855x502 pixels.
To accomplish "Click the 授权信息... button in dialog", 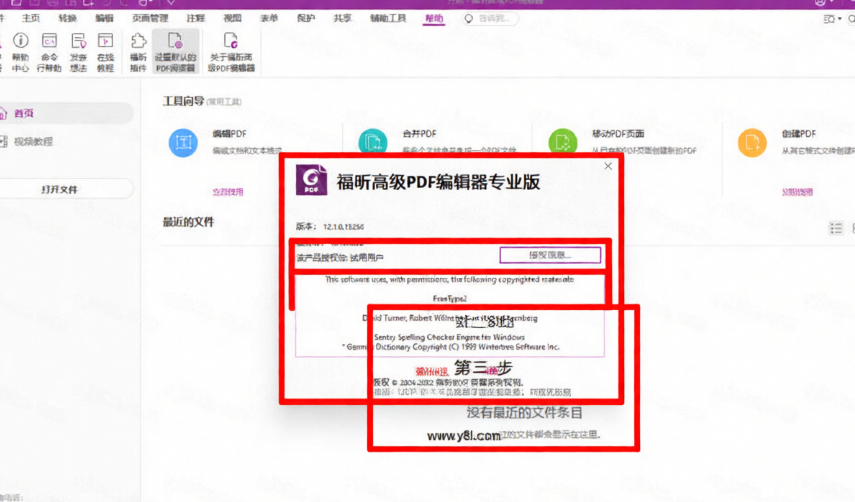I will (x=550, y=255).
